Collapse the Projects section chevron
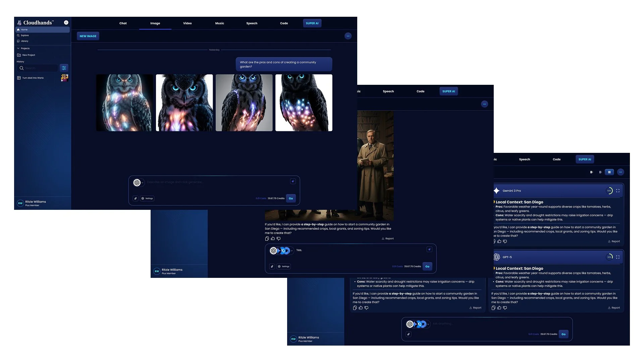This screenshot has width=644, height=362. click(x=18, y=48)
